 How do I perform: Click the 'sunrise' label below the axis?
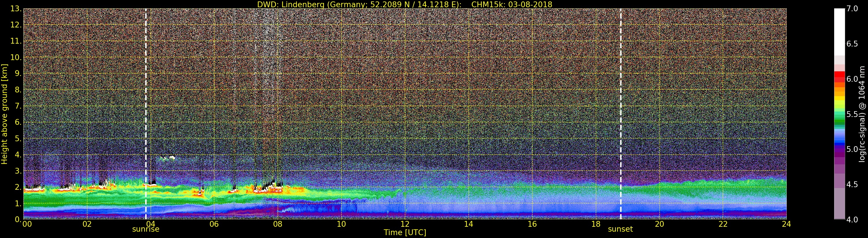145,229
